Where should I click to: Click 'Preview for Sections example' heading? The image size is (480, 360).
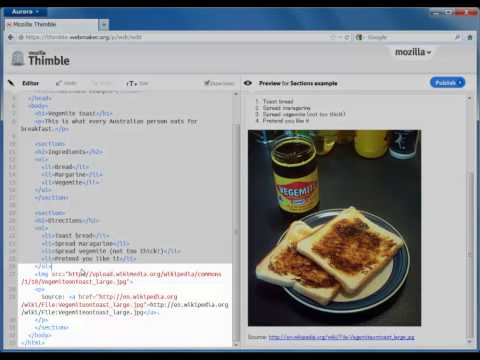(298, 83)
